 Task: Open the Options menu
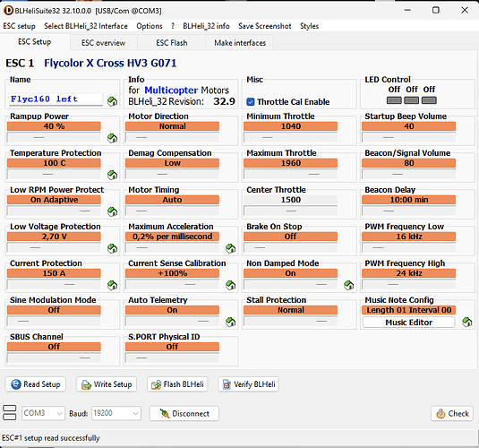pos(150,26)
